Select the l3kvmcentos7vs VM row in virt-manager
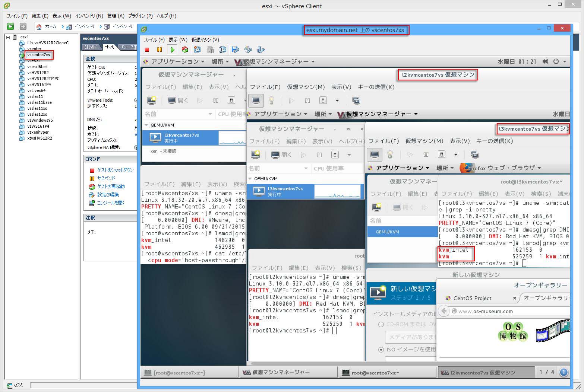The image size is (584, 392). point(305,191)
